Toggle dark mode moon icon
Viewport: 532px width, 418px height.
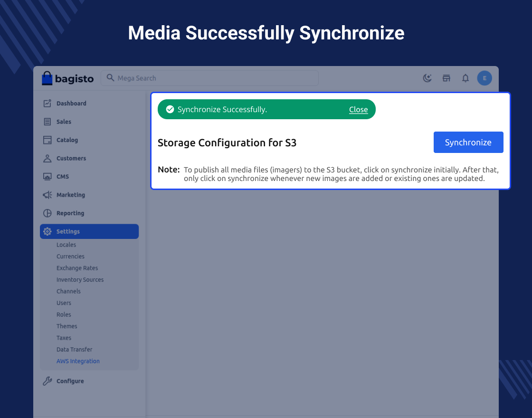427,78
